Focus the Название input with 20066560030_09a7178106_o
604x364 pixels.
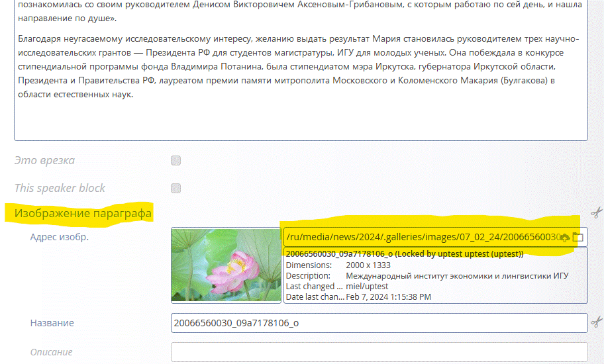point(377,323)
